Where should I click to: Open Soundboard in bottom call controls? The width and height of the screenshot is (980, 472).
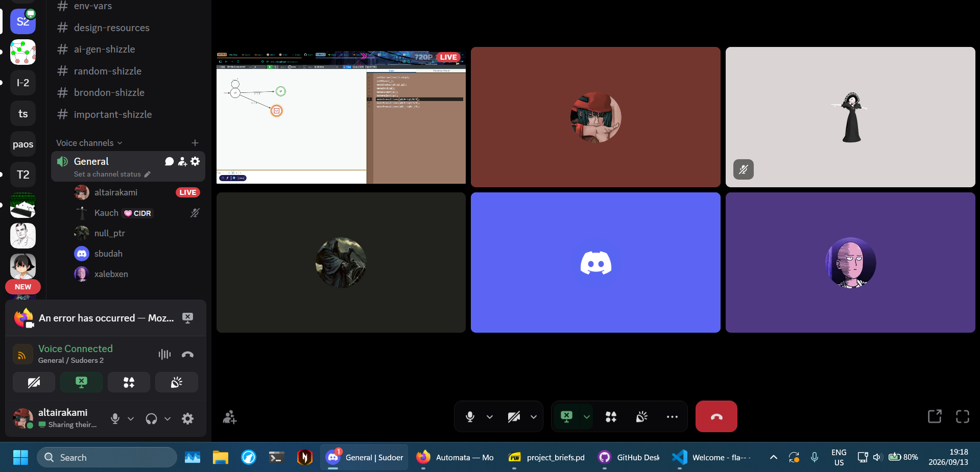pos(641,417)
